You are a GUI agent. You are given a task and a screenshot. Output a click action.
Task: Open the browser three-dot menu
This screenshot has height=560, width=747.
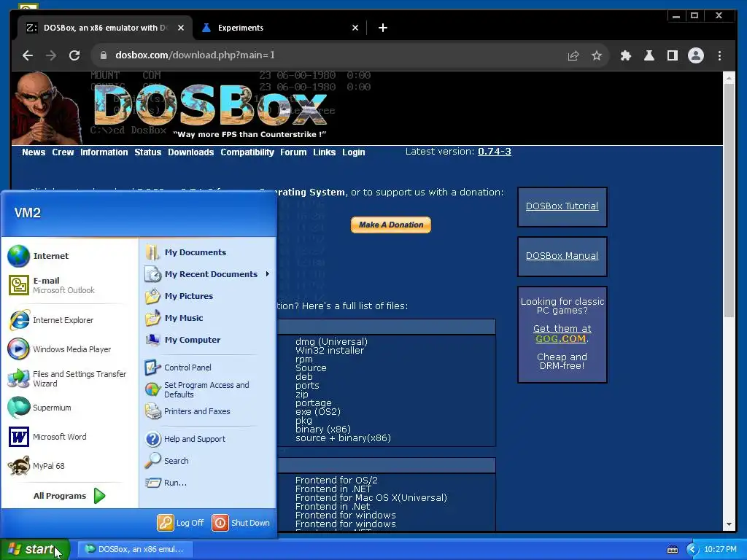[719, 55]
